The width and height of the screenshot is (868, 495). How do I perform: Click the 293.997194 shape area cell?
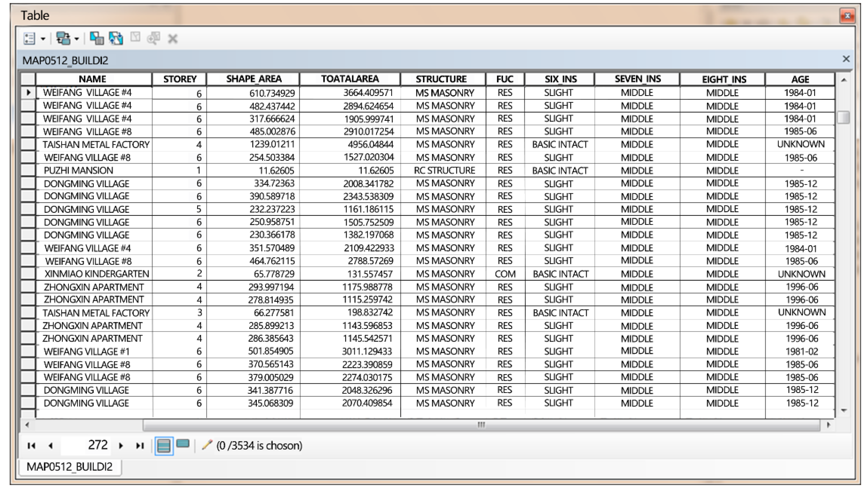point(253,287)
